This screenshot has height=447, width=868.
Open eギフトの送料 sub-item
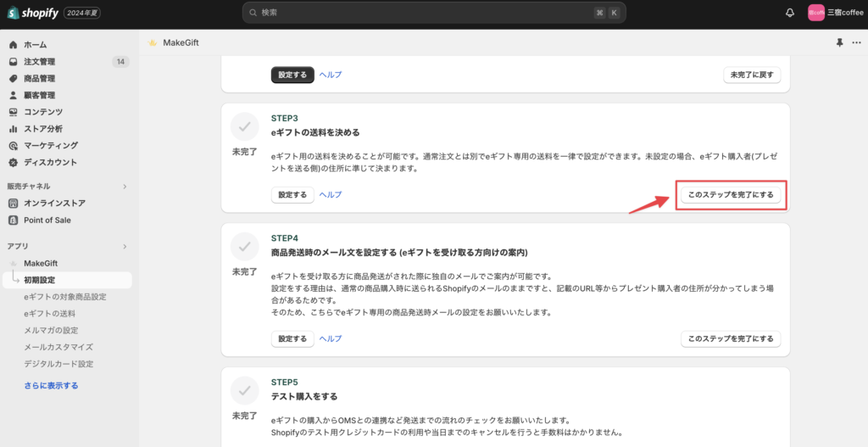pos(50,314)
